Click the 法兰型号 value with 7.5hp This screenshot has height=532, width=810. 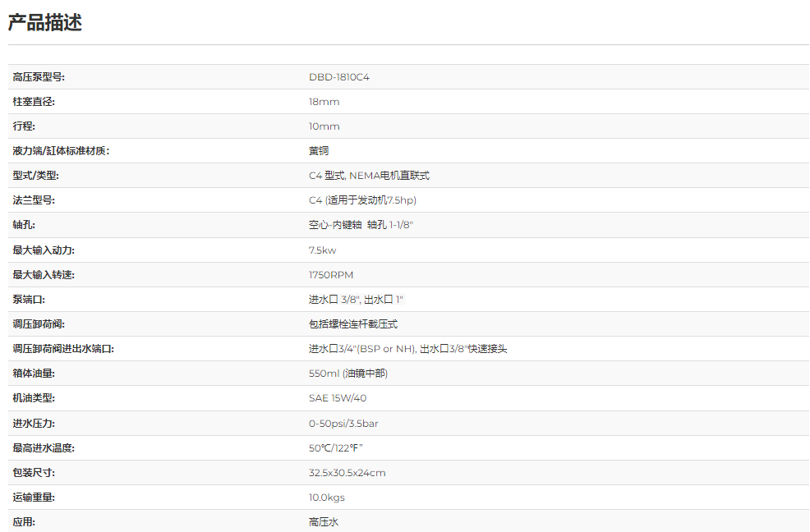(368, 200)
